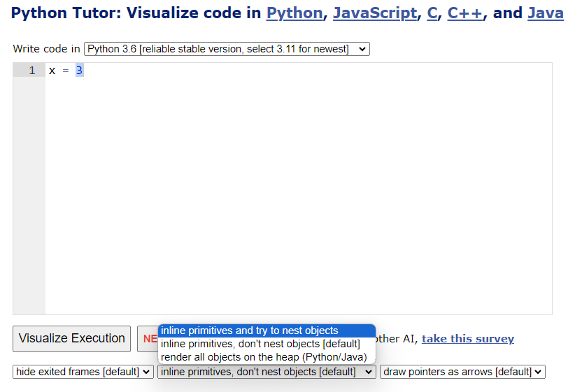This screenshot has width=582, height=392.
Task: Open the C language link in the title
Action: [x=432, y=13]
